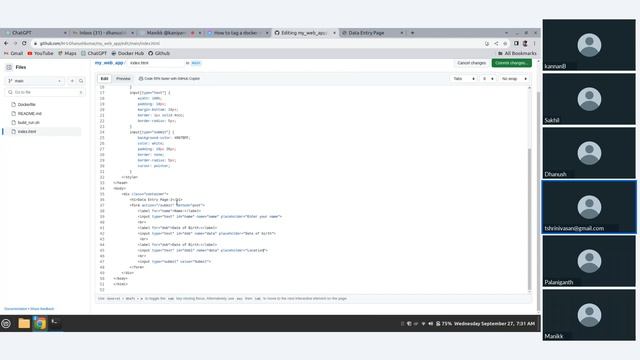Switch to the Inbox Gmail tab
Screen dimensions: 640x360
(x=103, y=33)
